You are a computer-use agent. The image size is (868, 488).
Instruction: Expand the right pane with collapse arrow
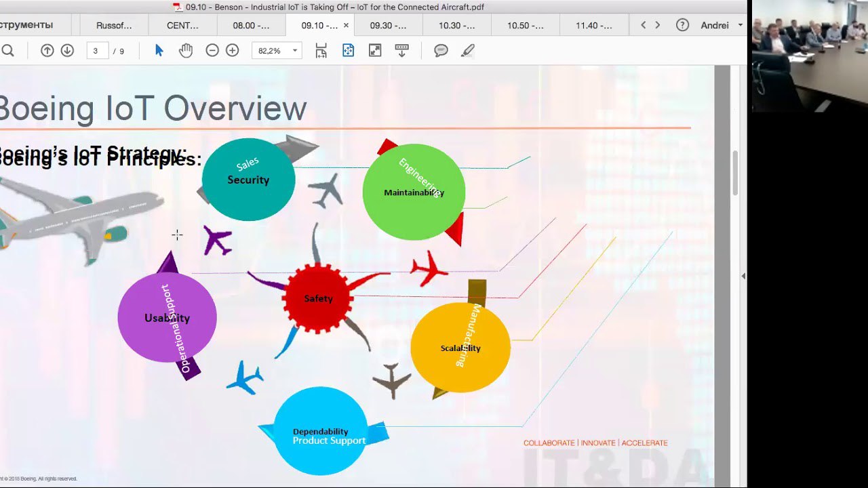pyautogui.click(x=743, y=276)
